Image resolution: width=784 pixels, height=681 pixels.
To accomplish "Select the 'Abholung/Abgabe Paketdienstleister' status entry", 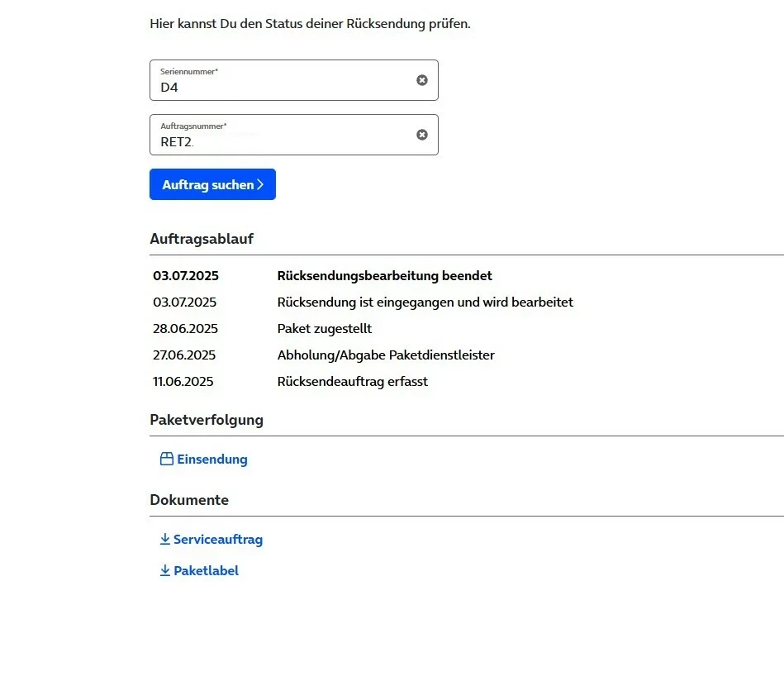I will [386, 355].
